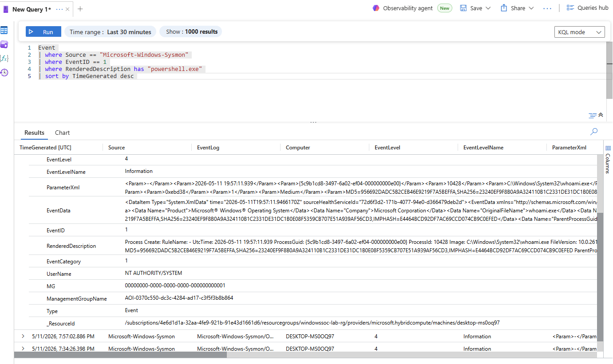Open the Query history sidebar icon
The image size is (613, 364).
[4, 72]
